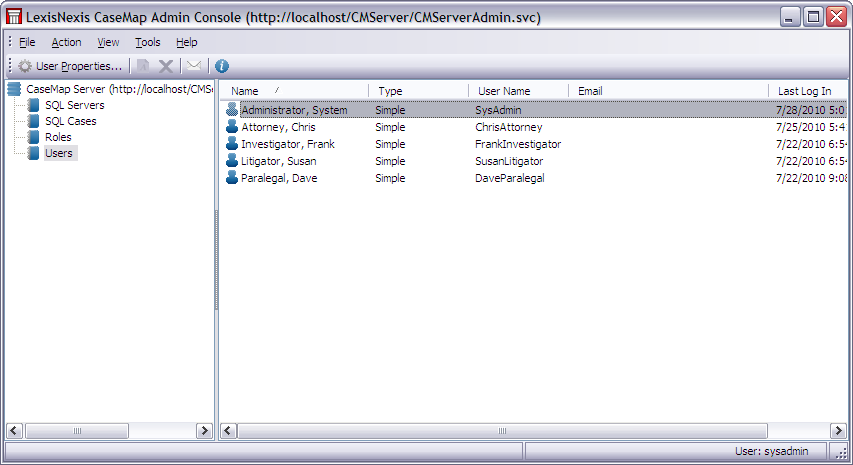Select SQL Cases in the tree
Screen dimensions: 853x465
71,121
